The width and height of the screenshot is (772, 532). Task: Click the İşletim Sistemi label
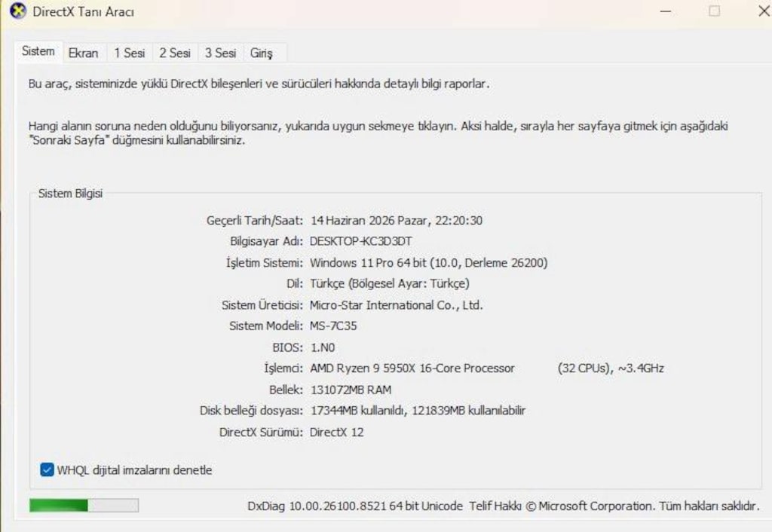point(265,263)
